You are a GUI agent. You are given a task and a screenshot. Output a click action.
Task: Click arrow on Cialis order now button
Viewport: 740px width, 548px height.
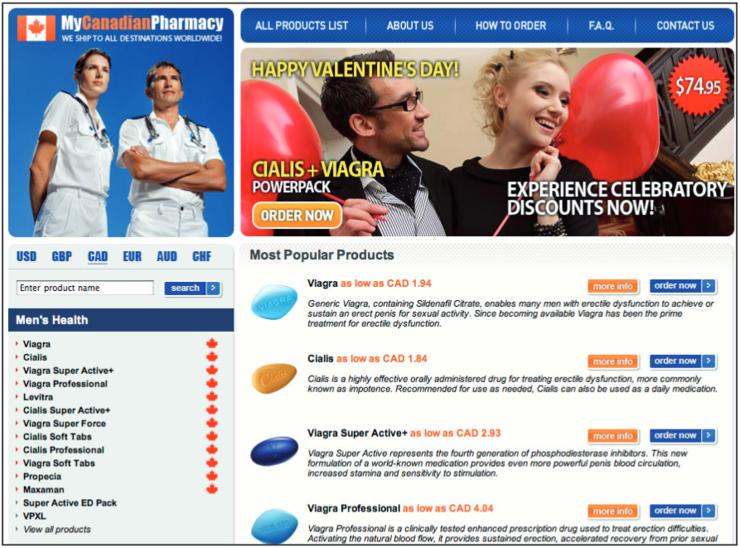(709, 361)
